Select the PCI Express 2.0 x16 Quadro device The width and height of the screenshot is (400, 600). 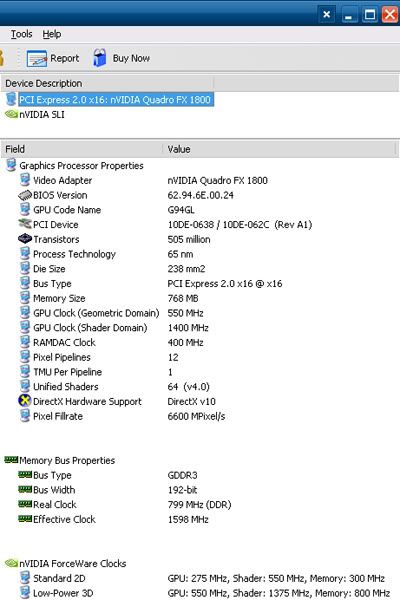[x=114, y=99]
